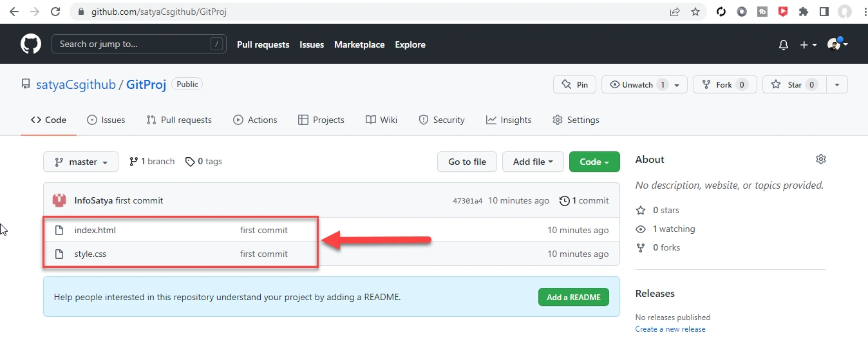Open browser extensions puzzle icon
868x342 pixels.
pos(803,12)
